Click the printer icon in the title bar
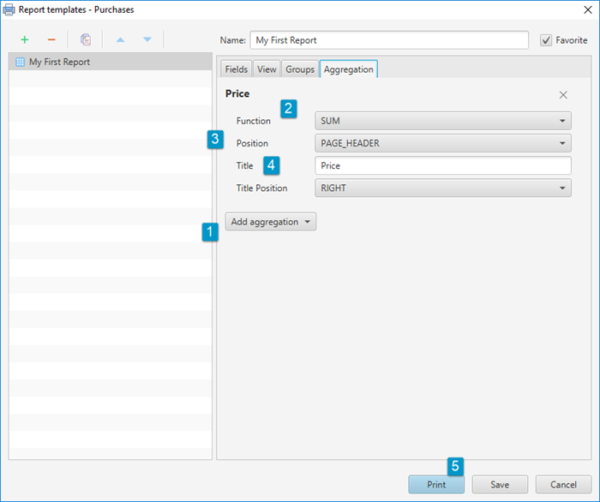Viewport: 600px width, 502px height. coord(9,9)
